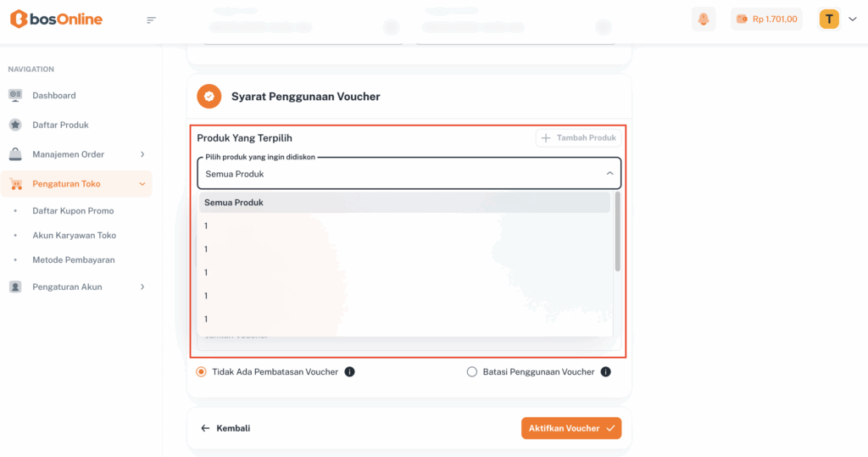Collapse the Pilih produk dropdown

pyautogui.click(x=609, y=173)
